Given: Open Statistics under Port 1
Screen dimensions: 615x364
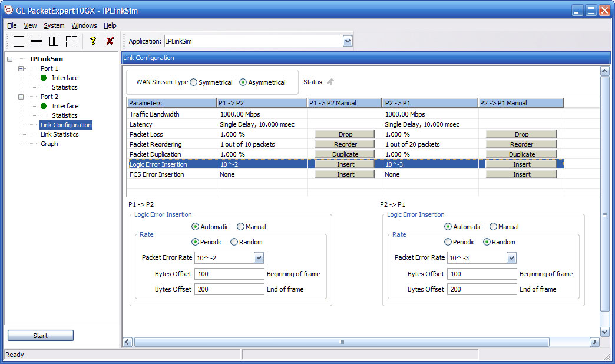Looking at the screenshot, I should click(65, 87).
